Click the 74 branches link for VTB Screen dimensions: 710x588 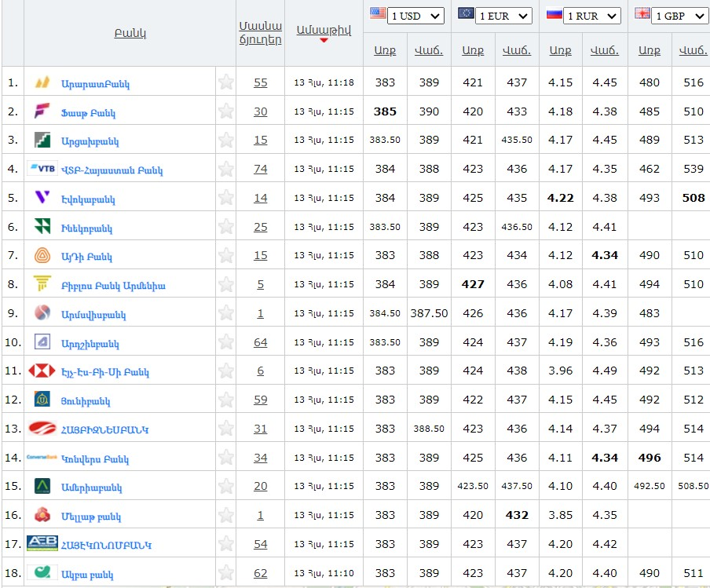tap(260, 169)
